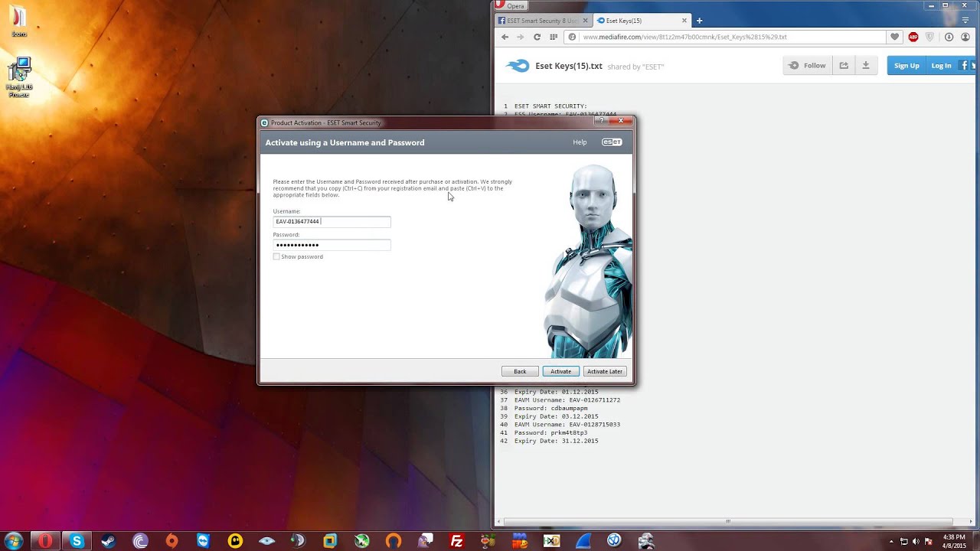Click the ESET logo in dialog header
This screenshot has width=980, height=551.
pyautogui.click(x=612, y=142)
